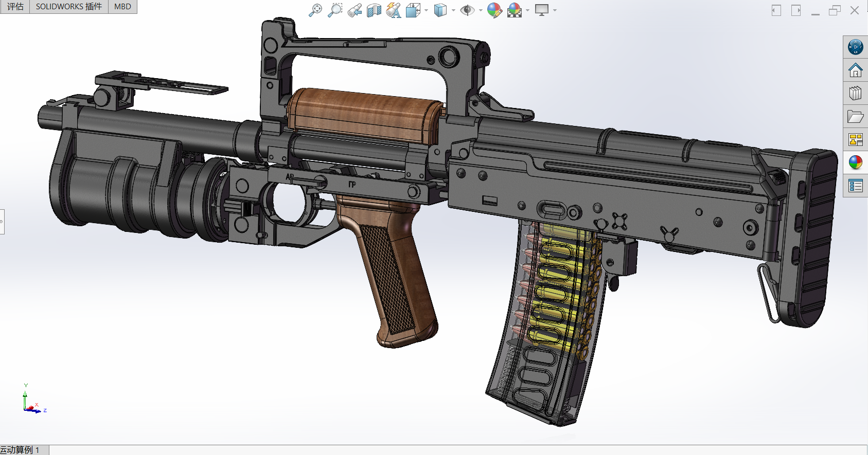Viewport: 868px width, 455px height.
Task: Click the Zoom to Fit magnifier icon
Action: 315,10
